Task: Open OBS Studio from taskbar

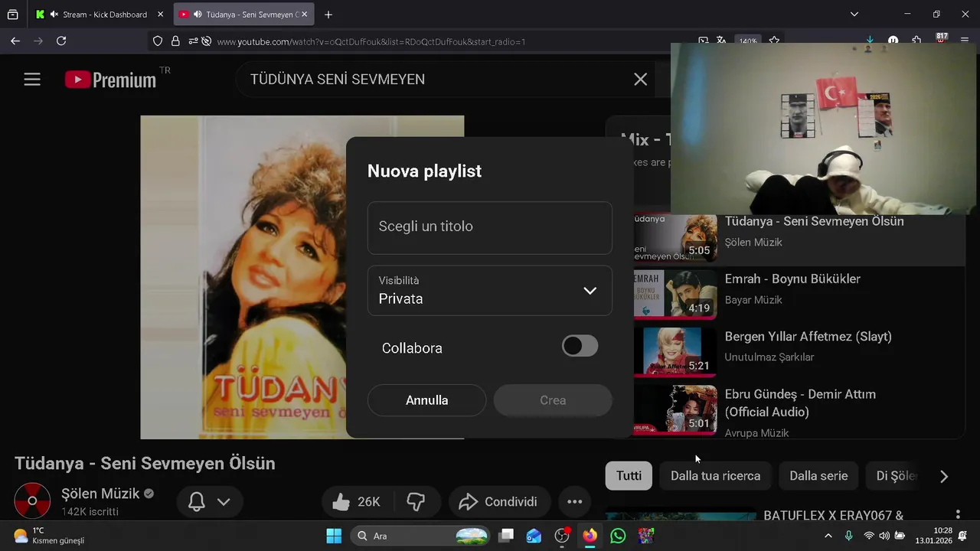Action: [x=562, y=536]
